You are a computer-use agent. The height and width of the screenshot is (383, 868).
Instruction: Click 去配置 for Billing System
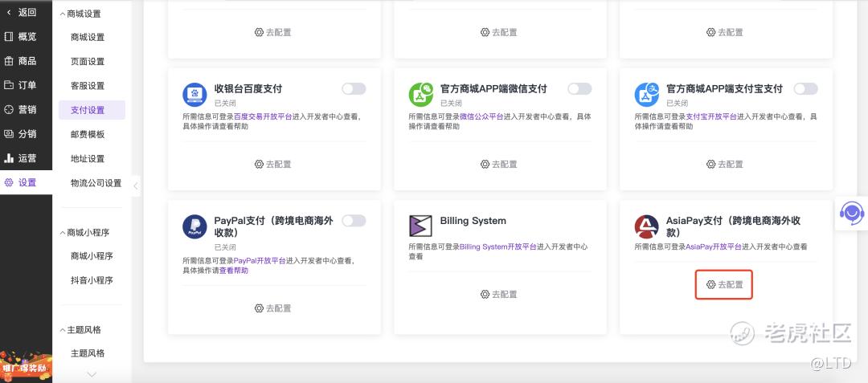(x=499, y=295)
